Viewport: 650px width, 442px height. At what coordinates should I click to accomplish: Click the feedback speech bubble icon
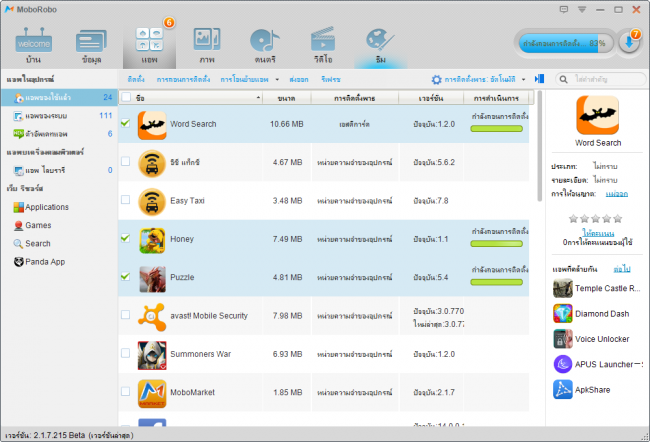(x=564, y=9)
